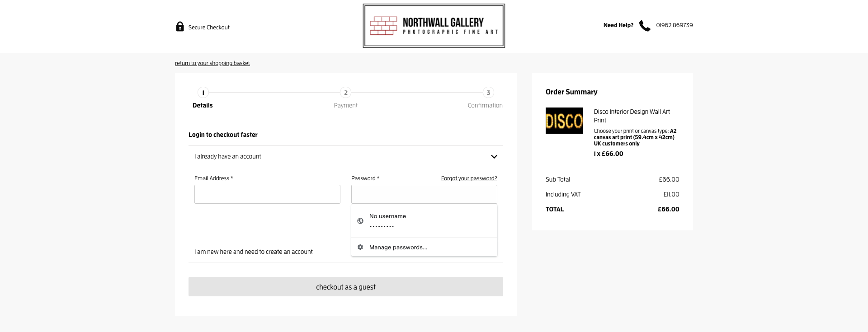Focus the Email Address input field
Screen dimensions: 868x332
pos(267,194)
